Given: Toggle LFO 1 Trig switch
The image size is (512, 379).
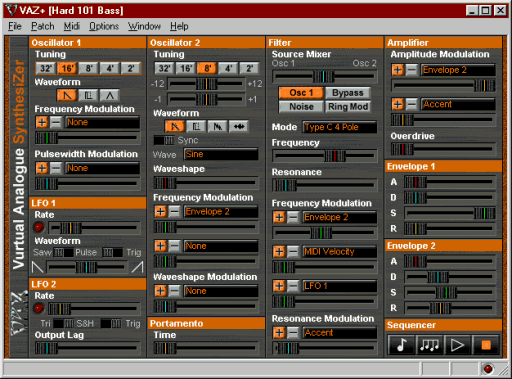Looking at the screenshot, I should pos(113,252).
